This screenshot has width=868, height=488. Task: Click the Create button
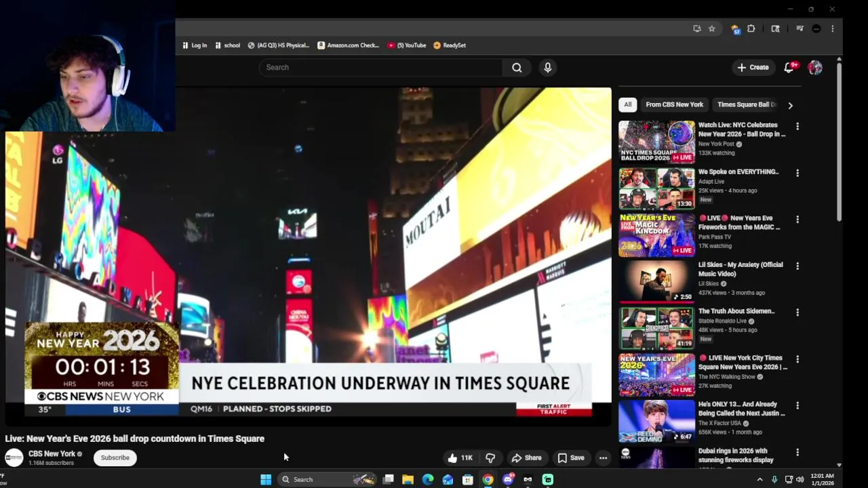pos(753,67)
